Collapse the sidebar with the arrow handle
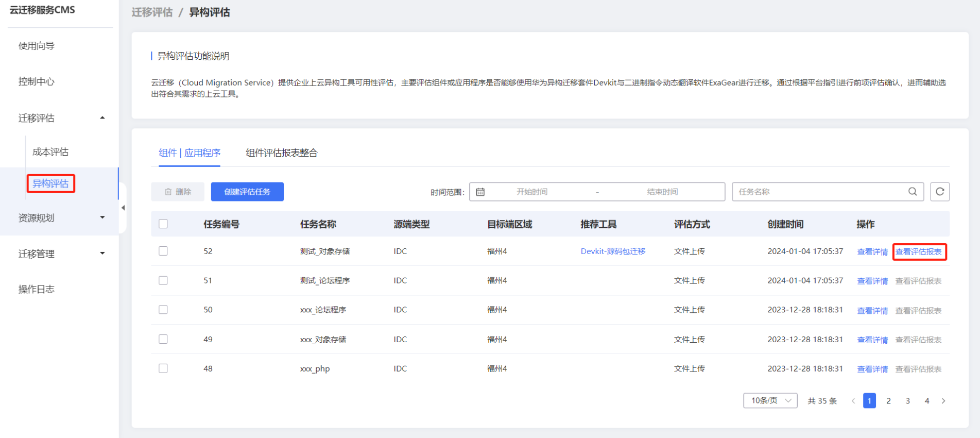 tap(123, 208)
